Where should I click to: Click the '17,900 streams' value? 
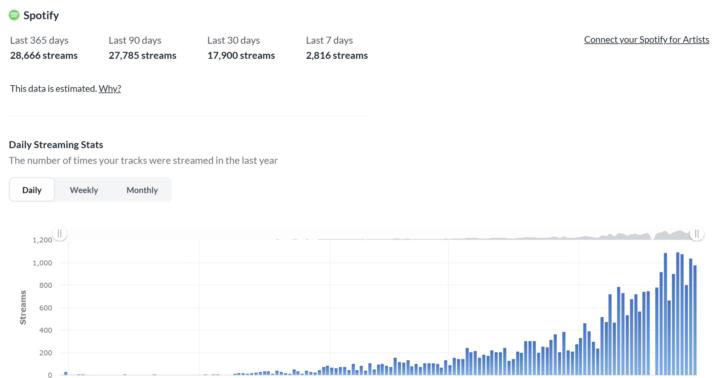[x=241, y=56]
